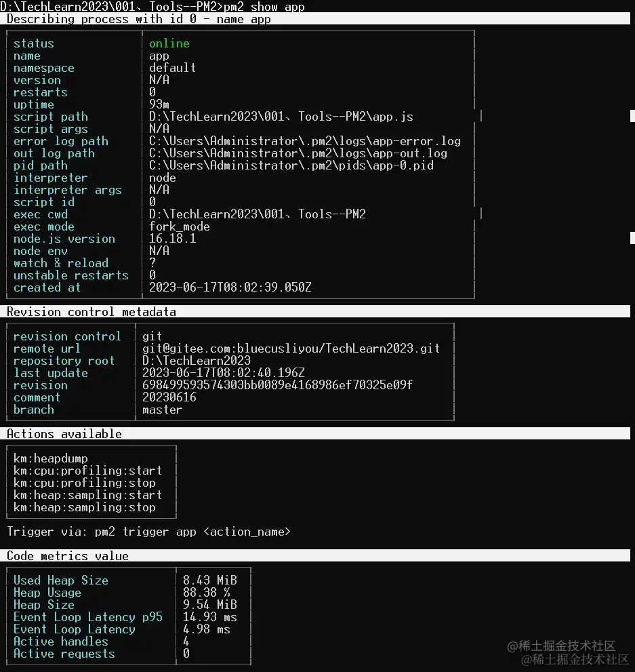Click the interpreter value 'node'
Viewport: 635px width, 672px height.
point(162,178)
